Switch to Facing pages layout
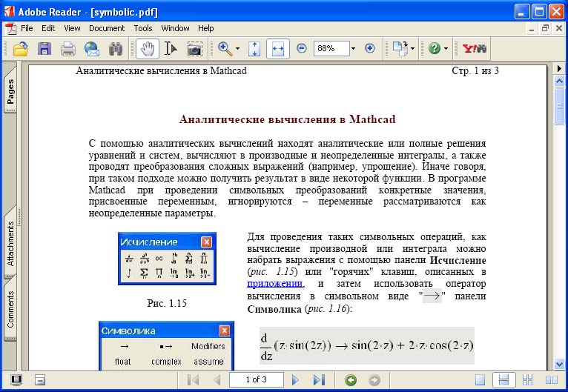The height and width of the screenshot is (392, 568). tap(552, 380)
